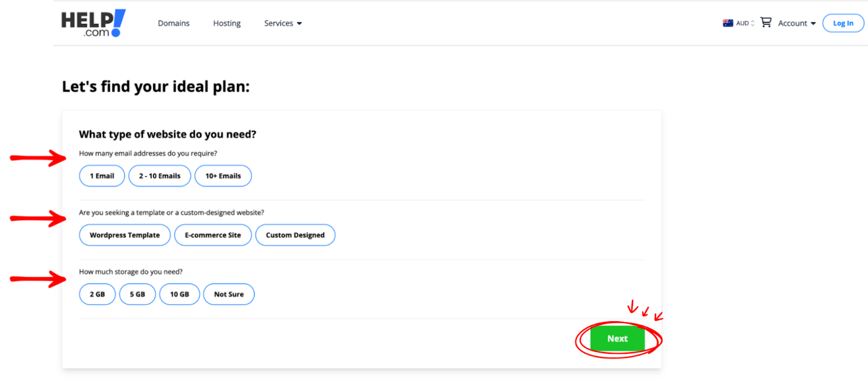Open the shopping cart

coord(765,22)
